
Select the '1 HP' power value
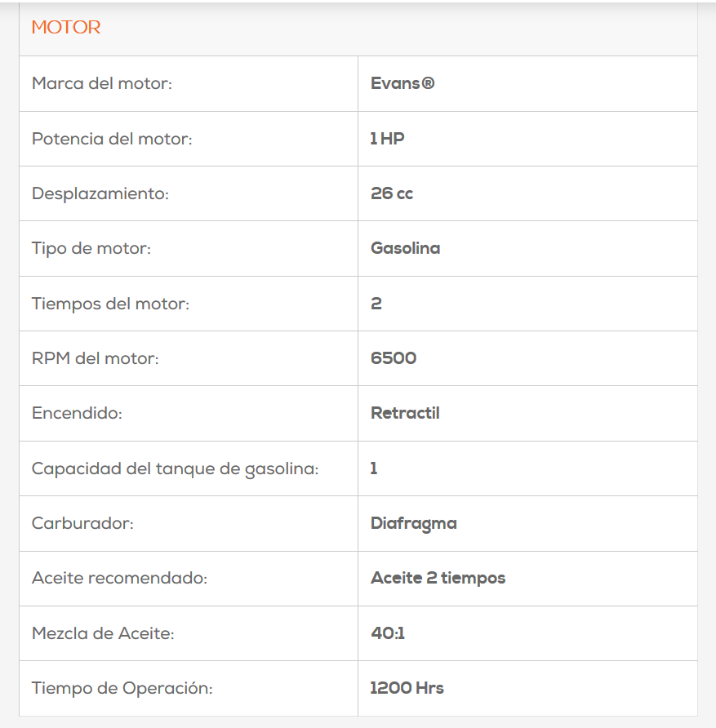click(x=387, y=139)
